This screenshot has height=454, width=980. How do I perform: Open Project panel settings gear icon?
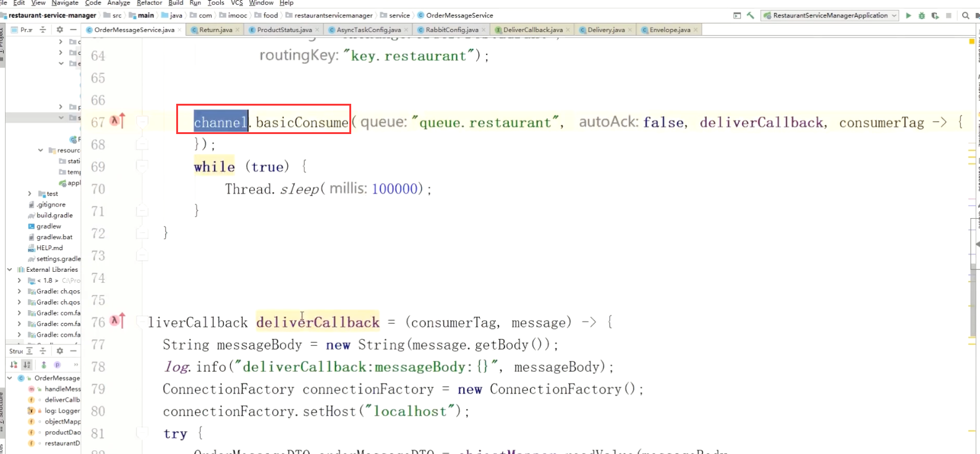60,29
